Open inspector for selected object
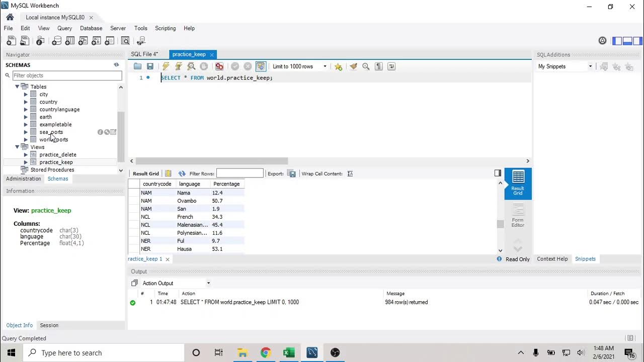Image resolution: width=644 pixels, height=362 pixels. pos(41,41)
